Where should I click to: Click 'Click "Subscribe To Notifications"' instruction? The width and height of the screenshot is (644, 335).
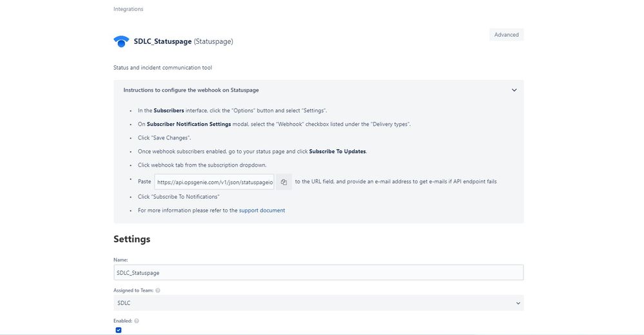pos(179,196)
